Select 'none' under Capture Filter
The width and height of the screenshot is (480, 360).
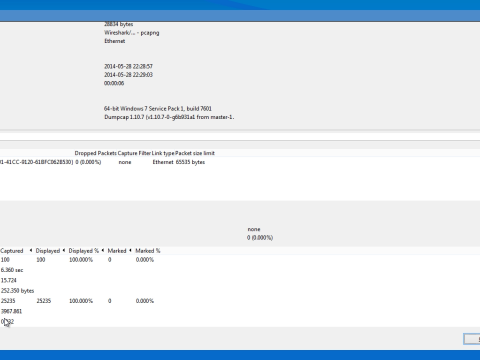[125, 162]
